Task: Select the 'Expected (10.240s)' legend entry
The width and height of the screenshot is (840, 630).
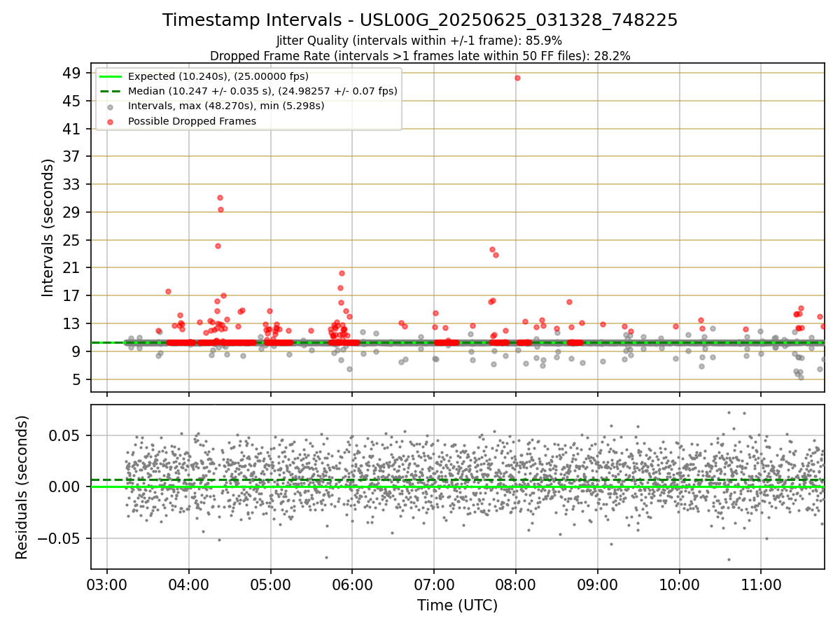Action: pyautogui.click(x=218, y=76)
